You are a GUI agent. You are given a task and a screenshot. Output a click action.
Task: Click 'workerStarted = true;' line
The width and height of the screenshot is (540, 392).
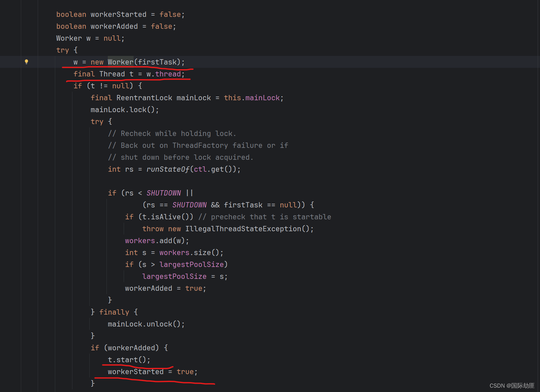153,372
